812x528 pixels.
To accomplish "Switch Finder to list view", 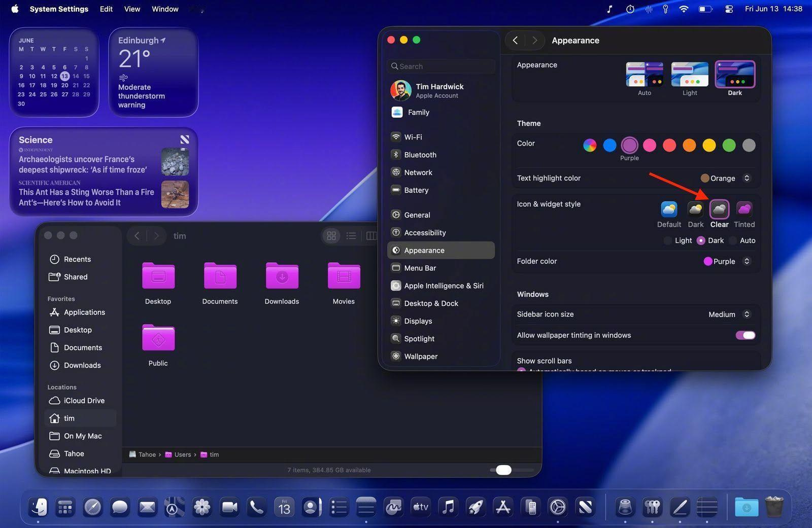I will coord(351,236).
